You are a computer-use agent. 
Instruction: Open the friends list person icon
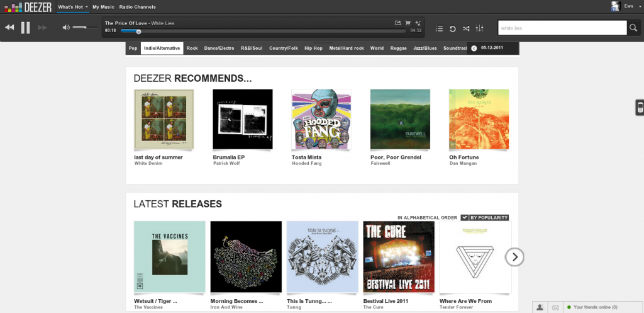coord(540,307)
